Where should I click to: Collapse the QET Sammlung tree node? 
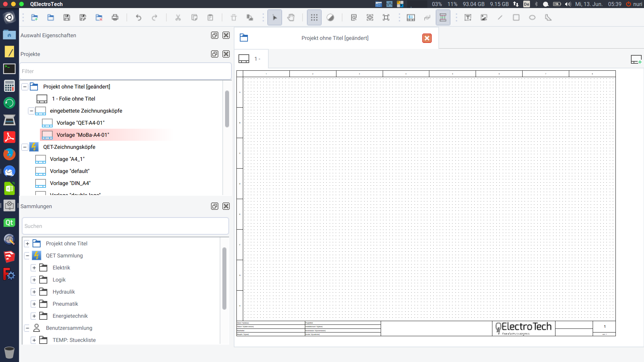27,256
